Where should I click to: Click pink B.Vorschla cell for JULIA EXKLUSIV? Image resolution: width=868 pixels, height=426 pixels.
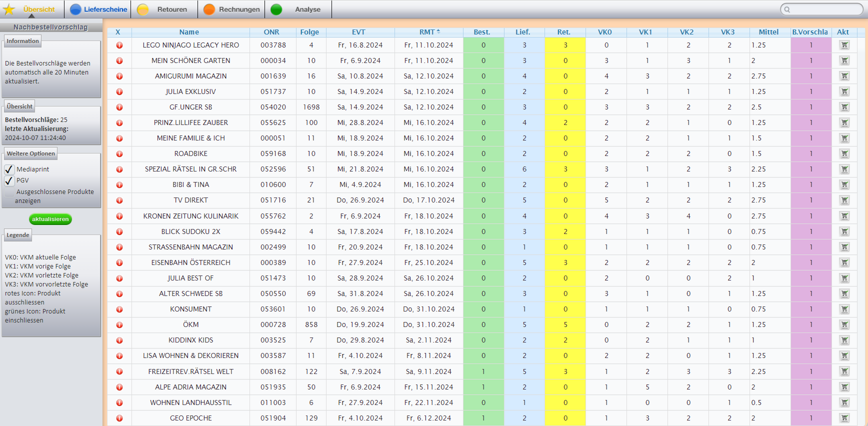pos(810,92)
